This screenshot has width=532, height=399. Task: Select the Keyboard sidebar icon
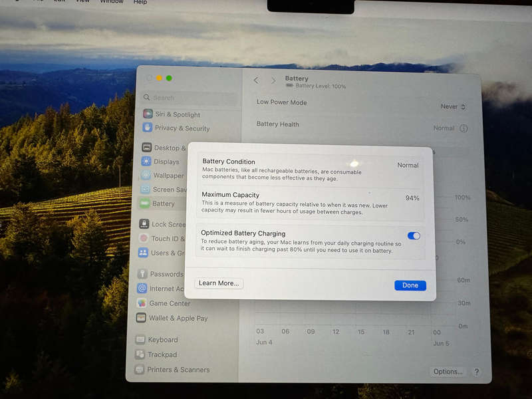point(140,339)
